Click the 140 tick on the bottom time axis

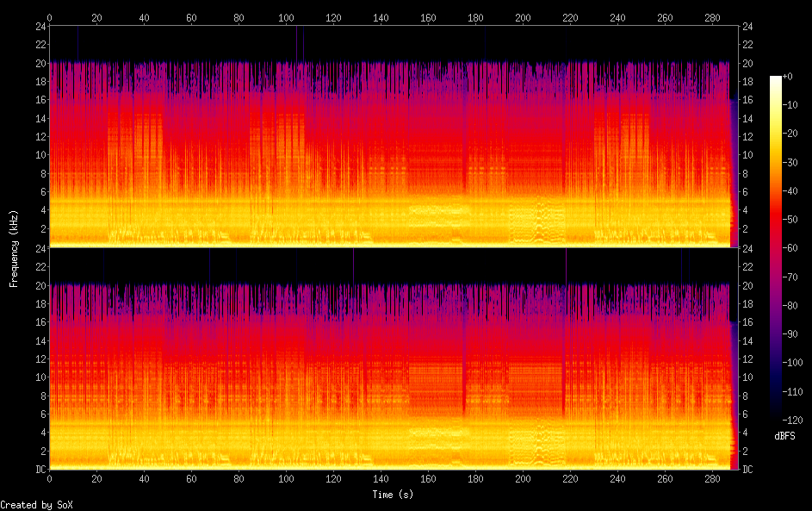tap(380, 479)
